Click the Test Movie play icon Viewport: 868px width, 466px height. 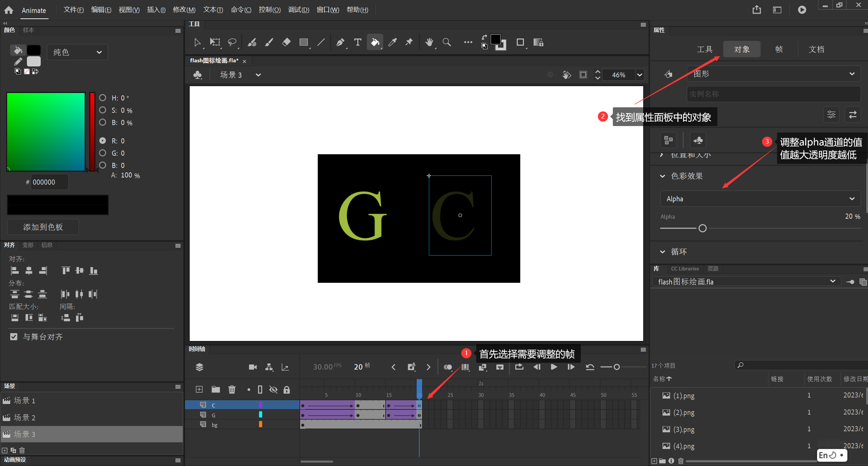point(802,10)
